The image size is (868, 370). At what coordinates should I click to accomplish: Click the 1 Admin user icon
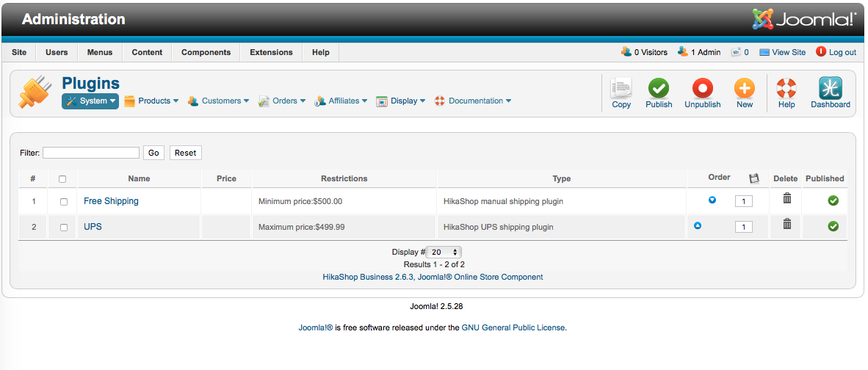tap(683, 51)
